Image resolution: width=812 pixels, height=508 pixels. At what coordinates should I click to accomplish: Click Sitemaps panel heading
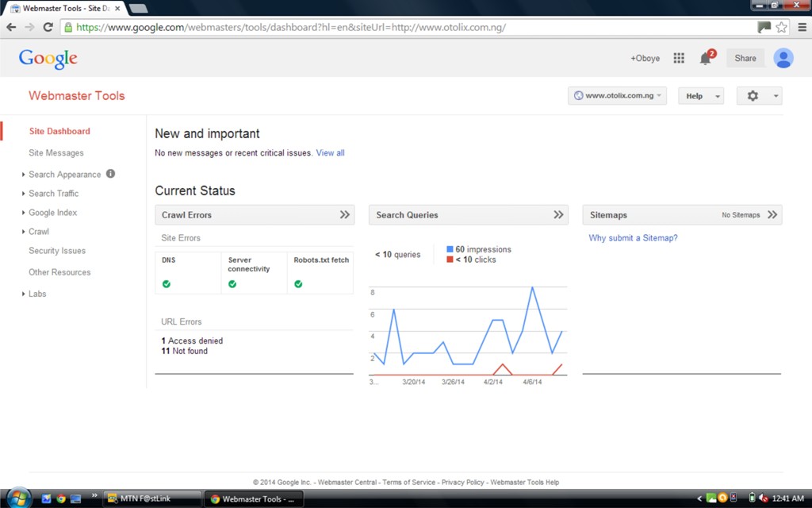click(x=608, y=214)
